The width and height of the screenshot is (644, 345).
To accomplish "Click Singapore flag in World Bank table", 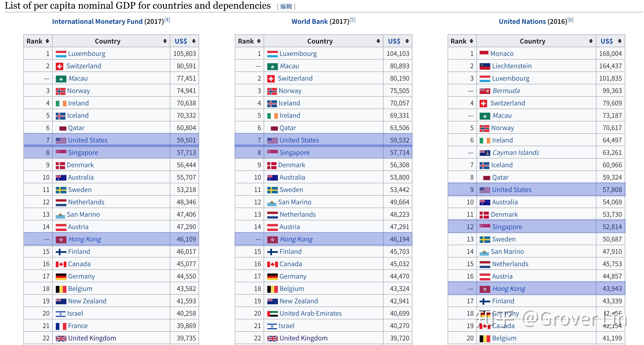I will (272, 153).
